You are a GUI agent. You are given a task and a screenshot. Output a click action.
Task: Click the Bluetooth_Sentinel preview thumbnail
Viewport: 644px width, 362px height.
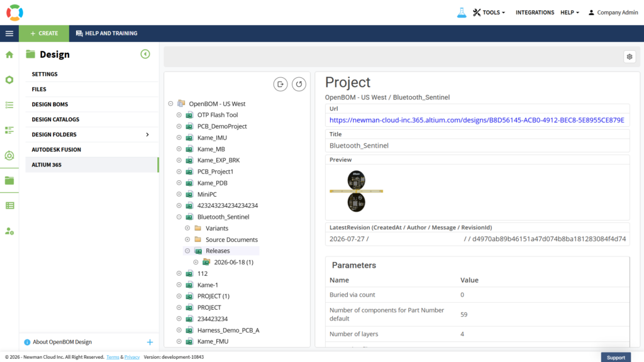point(356,191)
